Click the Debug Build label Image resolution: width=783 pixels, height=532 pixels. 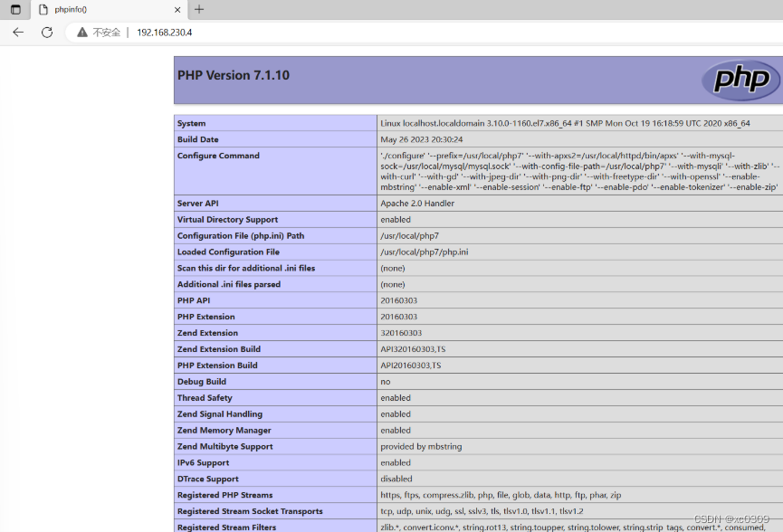point(202,382)
